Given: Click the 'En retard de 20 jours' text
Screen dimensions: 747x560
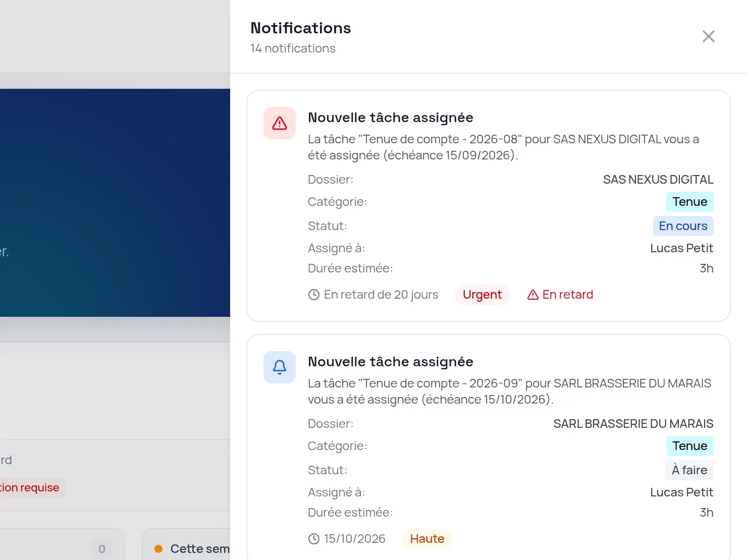Looking at the screenshot, I should 381,295.
